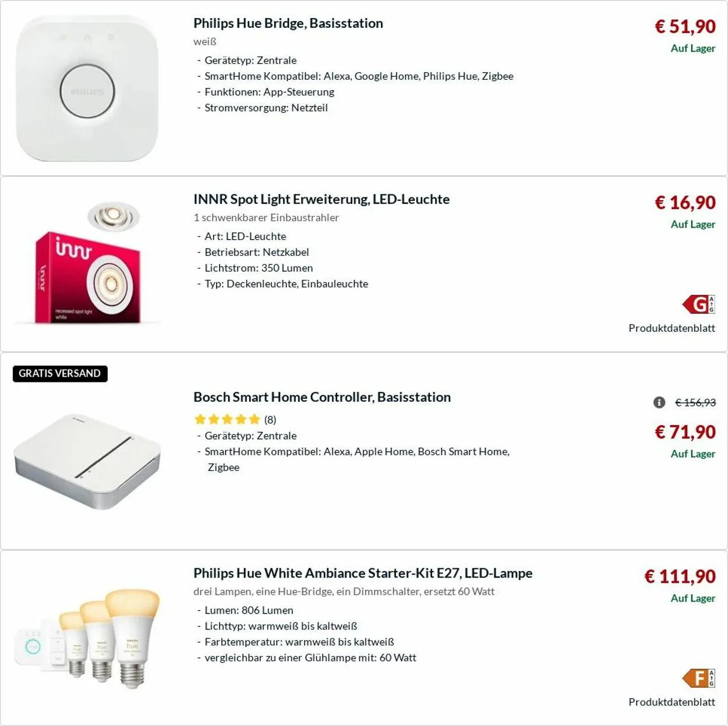The image size is (728, 726).
Task: Open Produktdatenblatt for Hue Starter-Kit
Action: [672, 702]
